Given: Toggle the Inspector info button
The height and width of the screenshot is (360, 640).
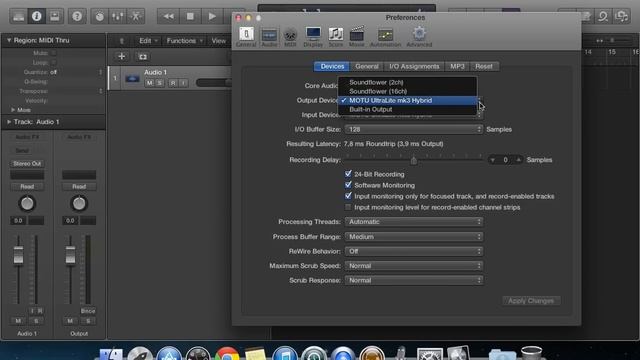Looking at the screenshot, I should pos(36,16).
